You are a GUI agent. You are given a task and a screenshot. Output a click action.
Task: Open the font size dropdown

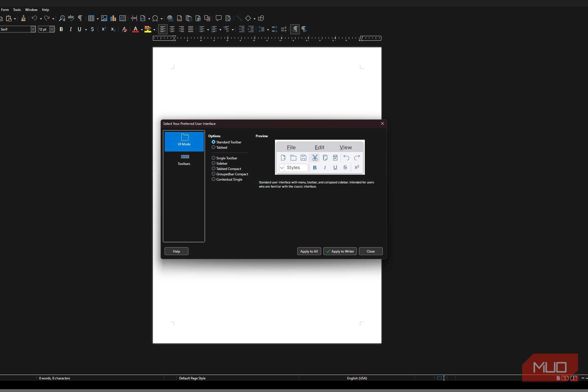click(x=52, y=29)
